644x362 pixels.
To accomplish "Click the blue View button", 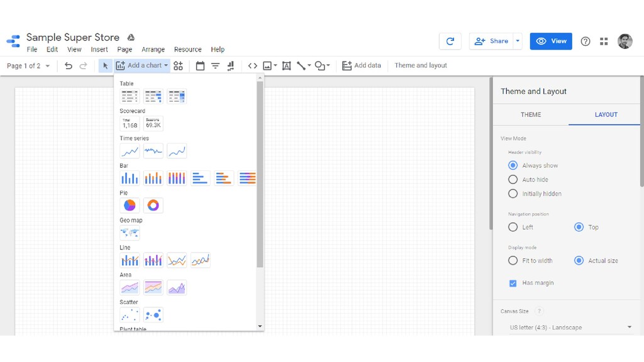I will tap(551, 41).
